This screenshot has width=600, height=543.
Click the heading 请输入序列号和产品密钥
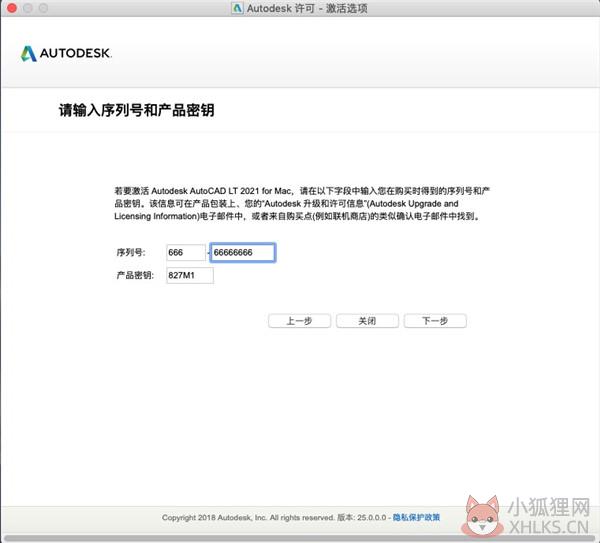[x=136, y=110]
